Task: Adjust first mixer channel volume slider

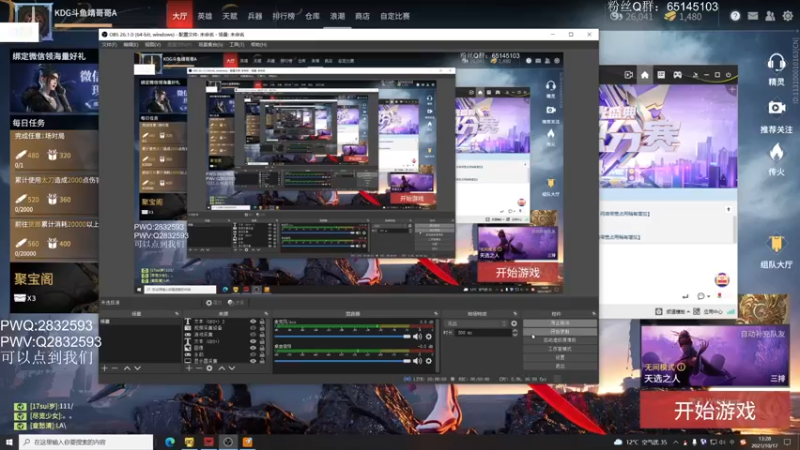Action: tap(342, 336)
